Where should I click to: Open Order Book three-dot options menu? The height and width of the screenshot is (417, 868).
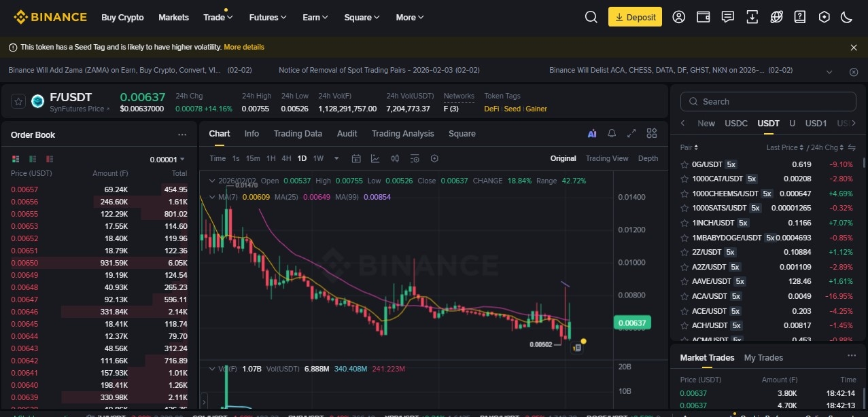coord(181,134)
